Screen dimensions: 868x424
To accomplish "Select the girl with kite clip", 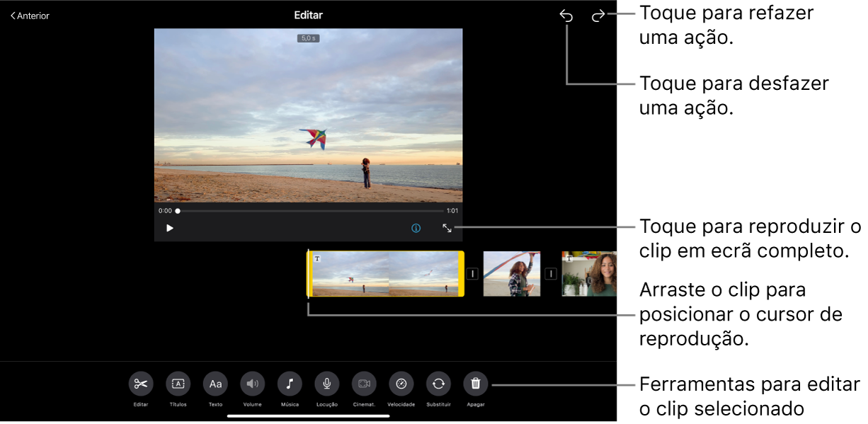I will click(x=511, y=274).
